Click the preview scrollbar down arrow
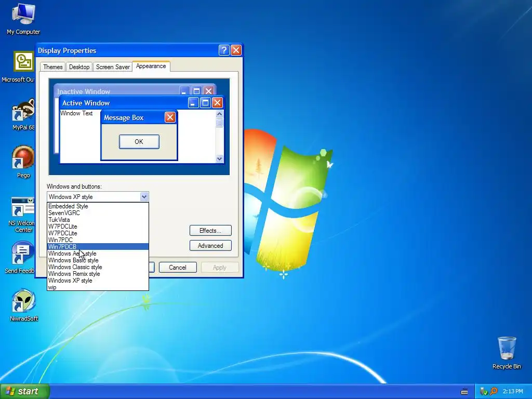 (x=219, y=158)
